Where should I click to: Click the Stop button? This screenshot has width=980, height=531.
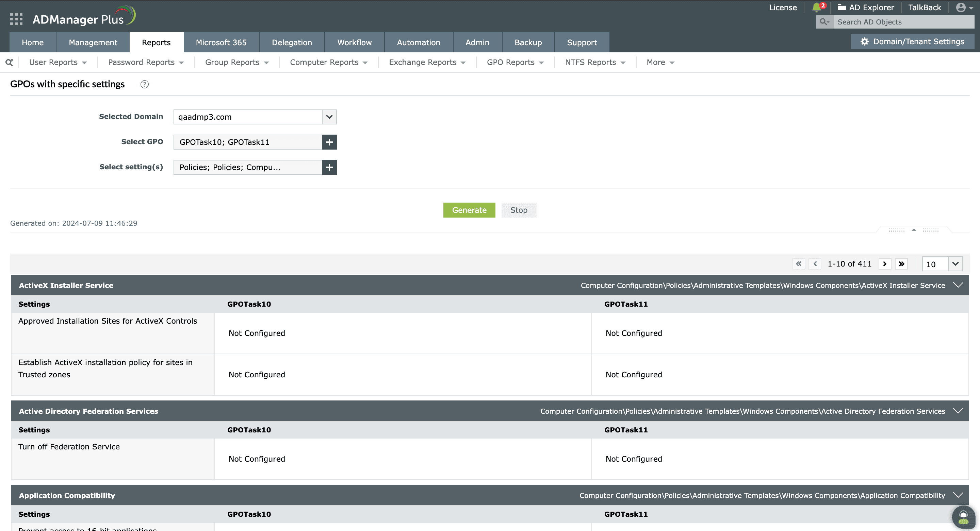[x=519, y=210]
